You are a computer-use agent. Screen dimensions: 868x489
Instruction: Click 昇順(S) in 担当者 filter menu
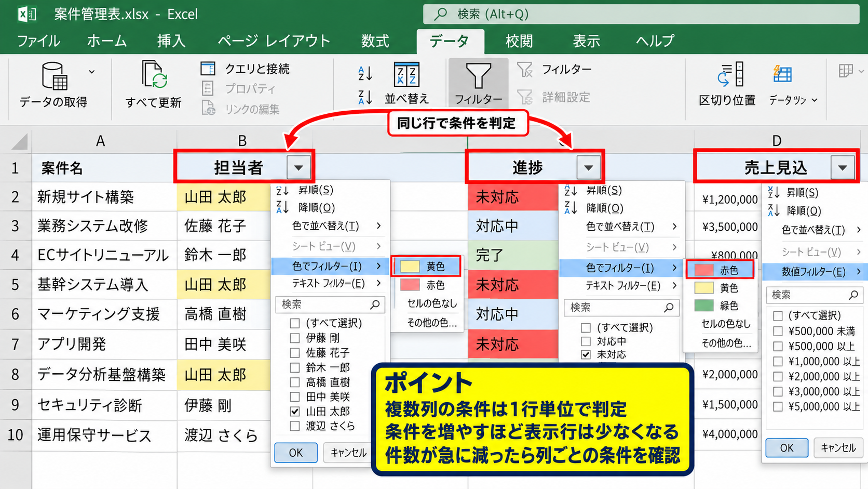pyautogui.click(x=316, y=190)
